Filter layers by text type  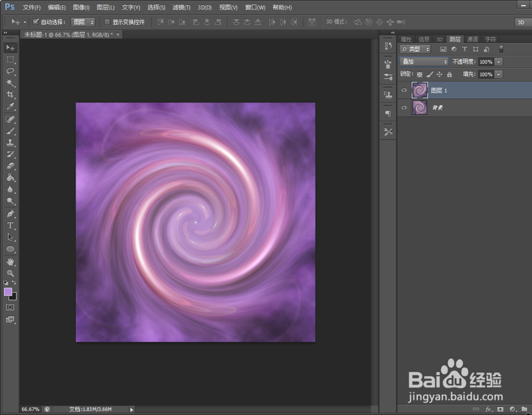(465, 49)
